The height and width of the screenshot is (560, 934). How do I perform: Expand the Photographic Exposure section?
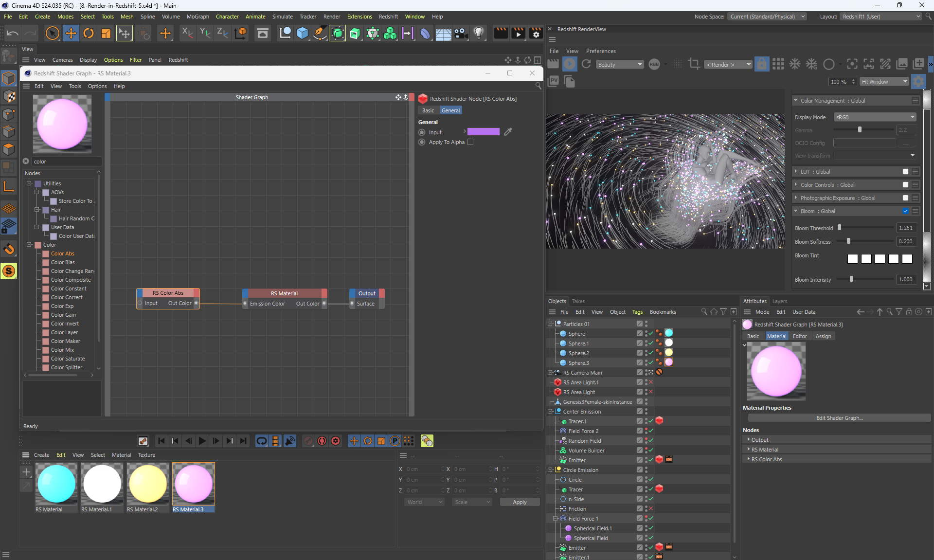click(x=796, y=198)
